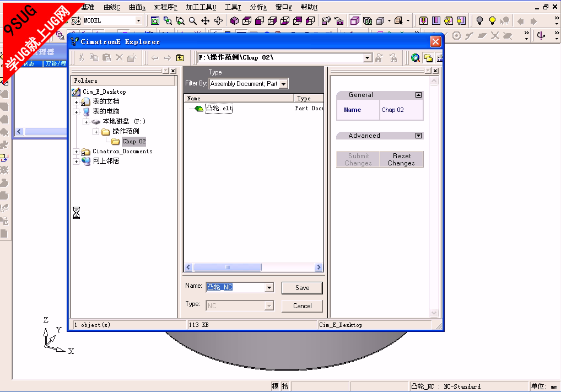Toggle the hidden-lines render mode icon
Viewport: 561px width, 392px height.
coord(368,21)
